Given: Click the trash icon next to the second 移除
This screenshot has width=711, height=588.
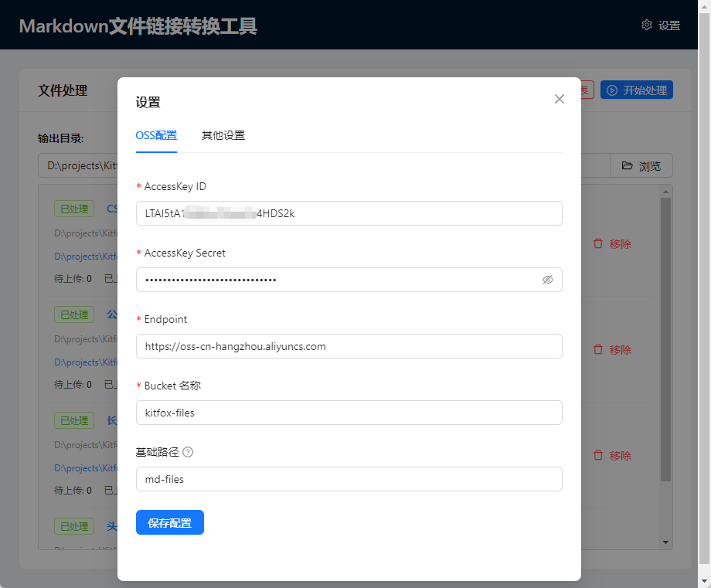Looking at the screenshot, I should pyautogui.click(x=599, y=349).
